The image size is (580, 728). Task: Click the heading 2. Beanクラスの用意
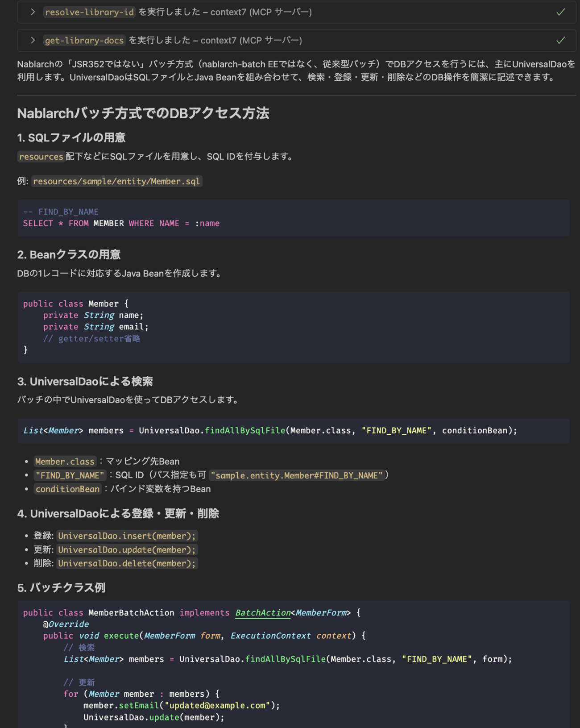pos(69,254)
